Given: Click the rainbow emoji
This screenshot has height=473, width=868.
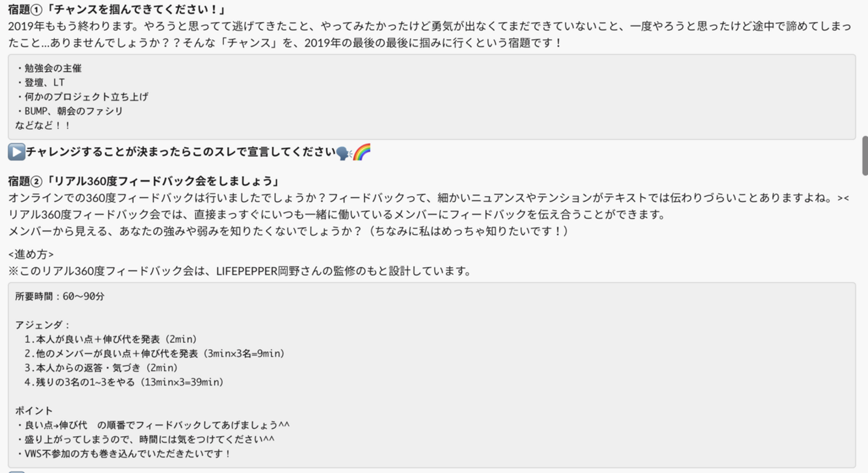Looking at the screenshot, I should pyautogui.click(x=362, y=153).
